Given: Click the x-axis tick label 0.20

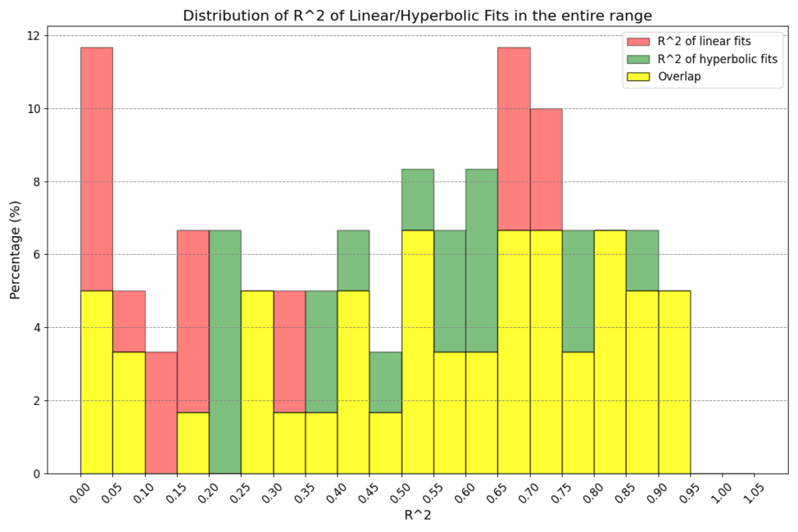Looking at the screenshot, I should [207, 493].
